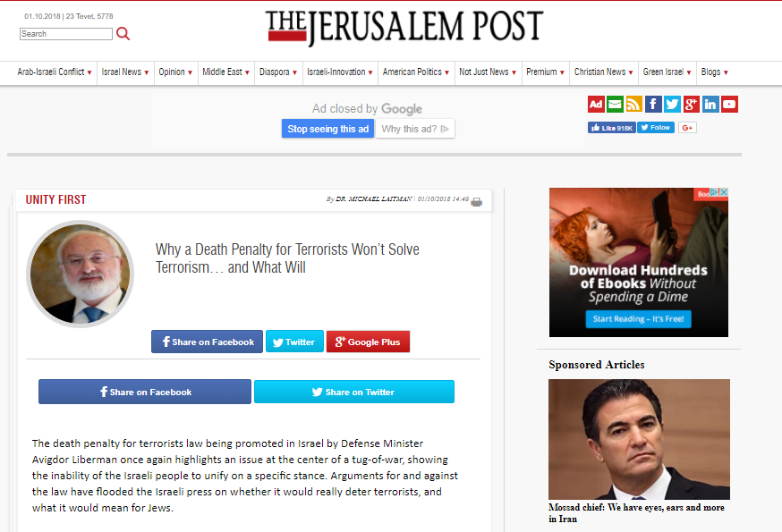Click the Facebook icon in social bar

pyautogui.click(x=653, y=105)
